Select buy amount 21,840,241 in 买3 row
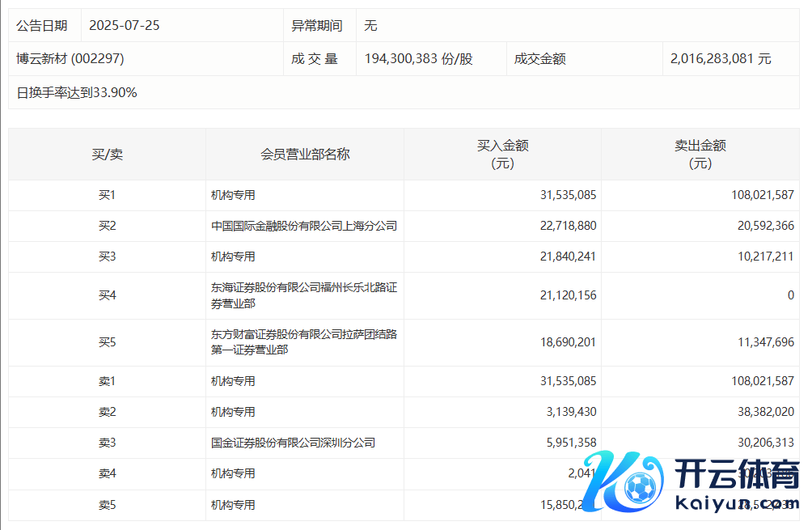This screenshot has height=530, width=812. [x=568, y=257]
